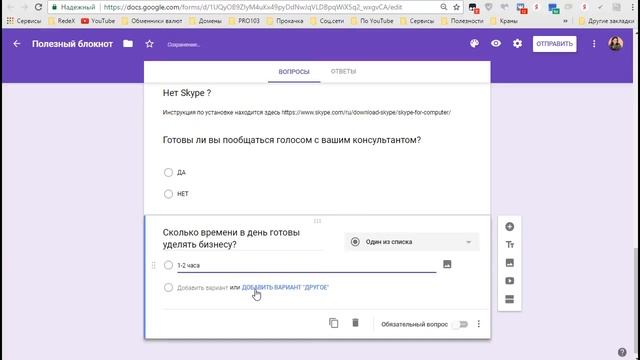Duplicate the current question
640x360 pixels.
[x=333, y=323]
